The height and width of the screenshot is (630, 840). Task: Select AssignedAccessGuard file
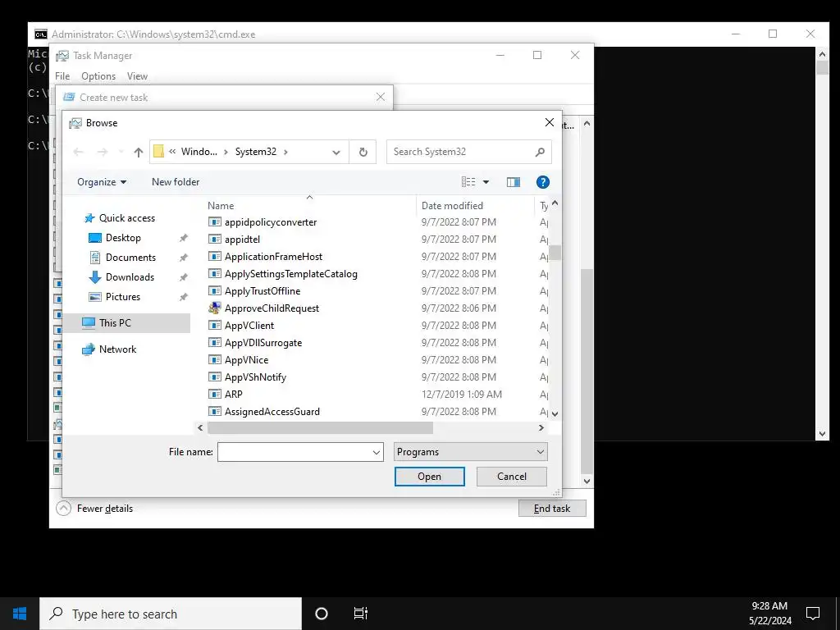click(272, 412)
